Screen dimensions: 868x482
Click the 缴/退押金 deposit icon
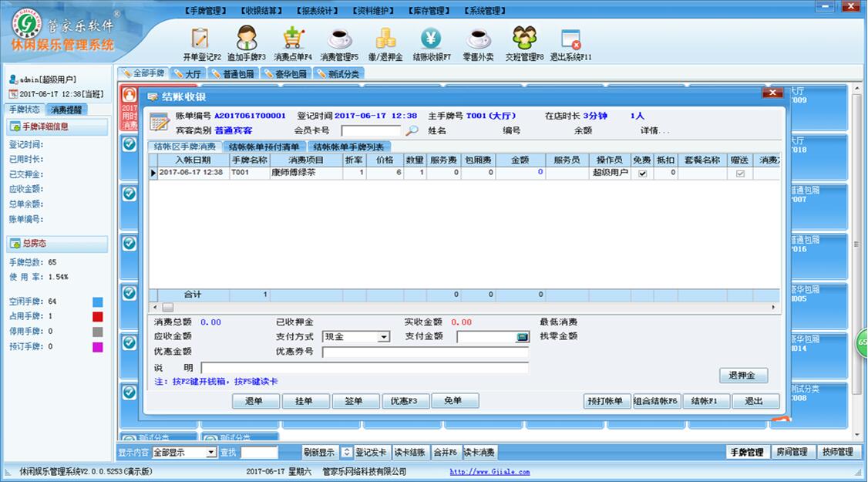click(x=387, y=42)
